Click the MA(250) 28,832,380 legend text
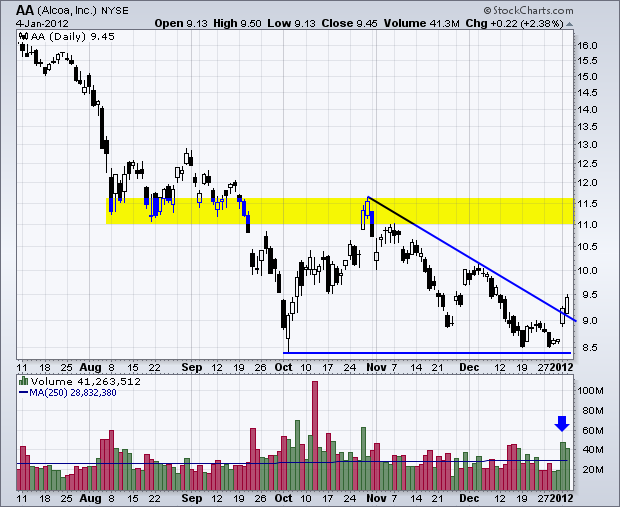Viewport: 620px width, 507px height. 73,393
